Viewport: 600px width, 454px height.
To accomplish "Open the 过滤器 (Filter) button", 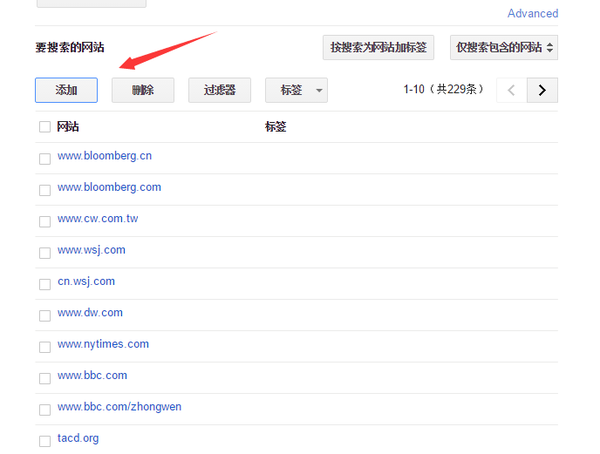I will [219, 90].
